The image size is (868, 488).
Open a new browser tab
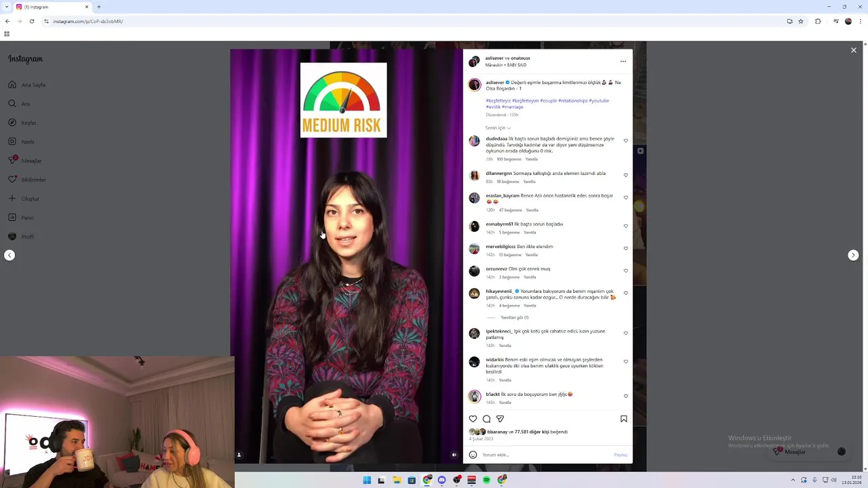[99, 7]
